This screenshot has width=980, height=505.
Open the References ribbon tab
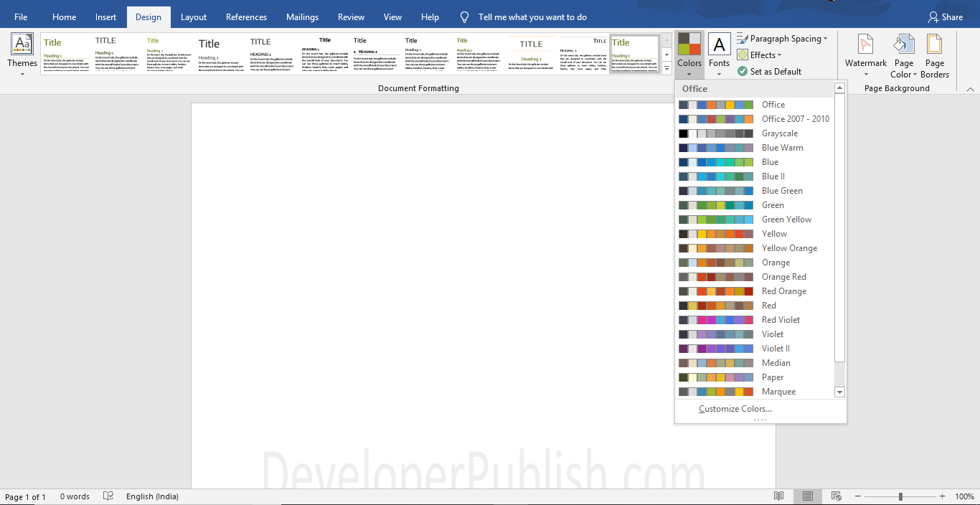[246, 16]
